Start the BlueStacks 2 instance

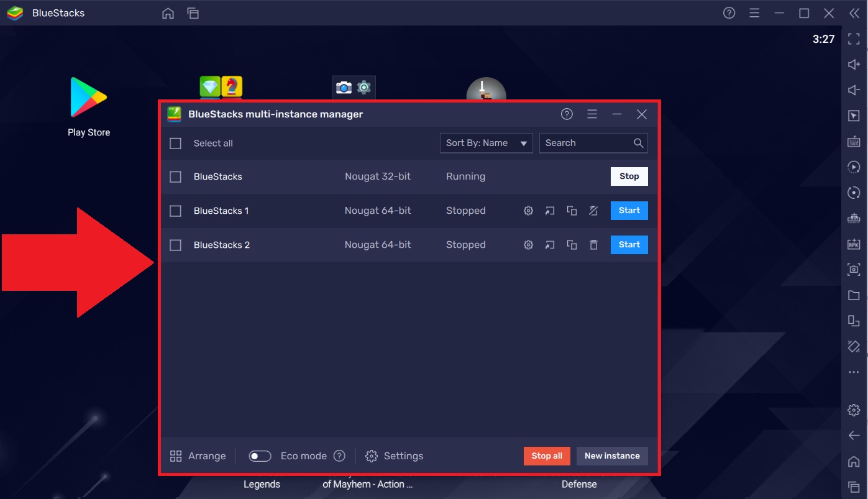tap(629, 245)
